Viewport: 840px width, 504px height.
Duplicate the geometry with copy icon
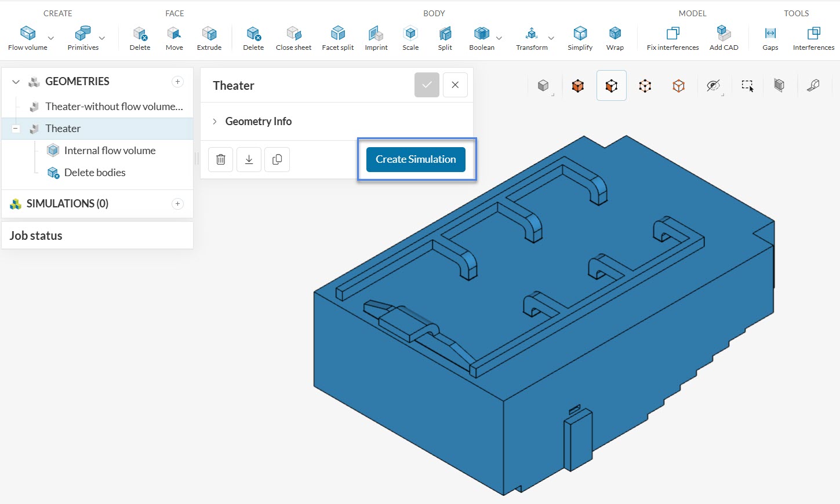(x=277, y=159)
